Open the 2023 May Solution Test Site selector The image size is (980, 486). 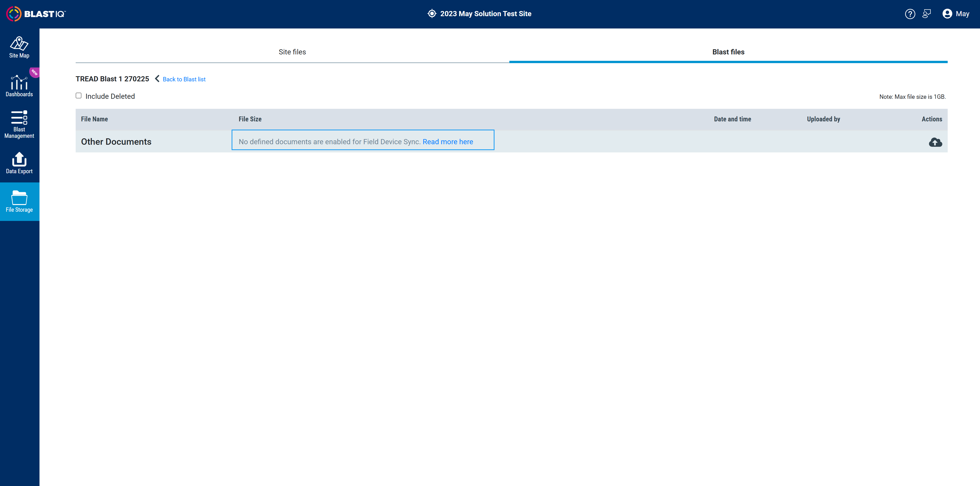pos(486,14)
